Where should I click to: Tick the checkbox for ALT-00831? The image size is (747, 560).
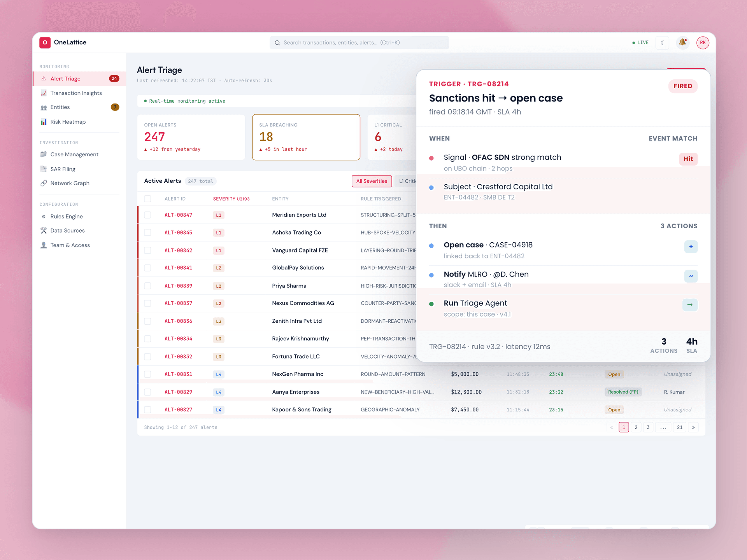coord(147,374)
